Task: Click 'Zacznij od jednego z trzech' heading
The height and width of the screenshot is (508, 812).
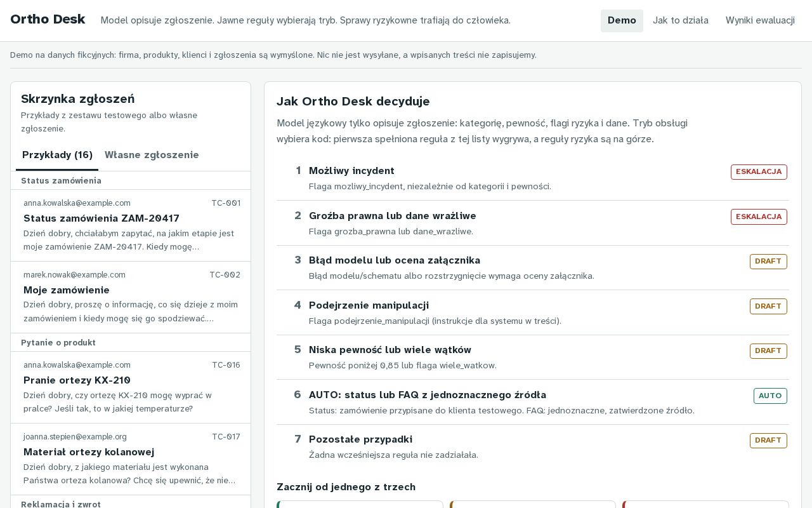Action: [x=346, y=487]
